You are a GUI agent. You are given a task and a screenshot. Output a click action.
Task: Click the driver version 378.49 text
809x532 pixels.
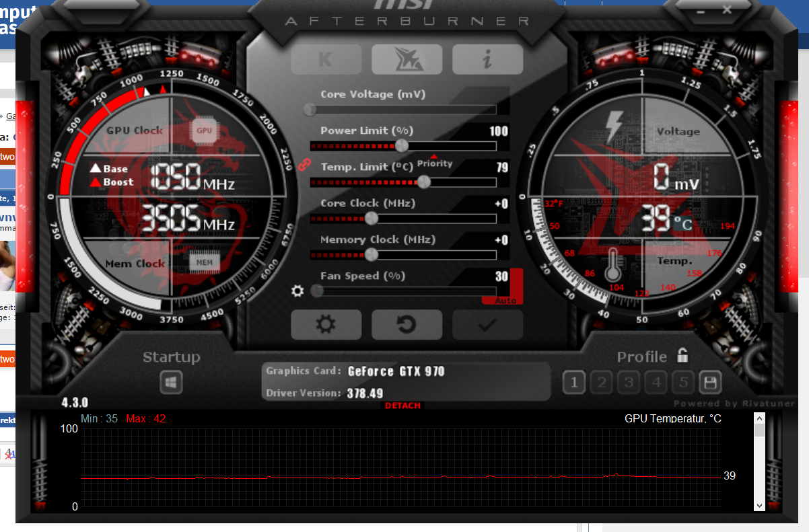tap(365, 393)
